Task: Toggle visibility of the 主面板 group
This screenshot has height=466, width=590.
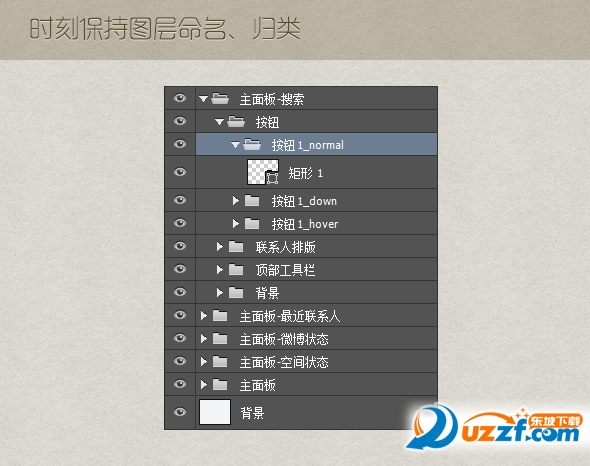Action: tap(180, 384)
